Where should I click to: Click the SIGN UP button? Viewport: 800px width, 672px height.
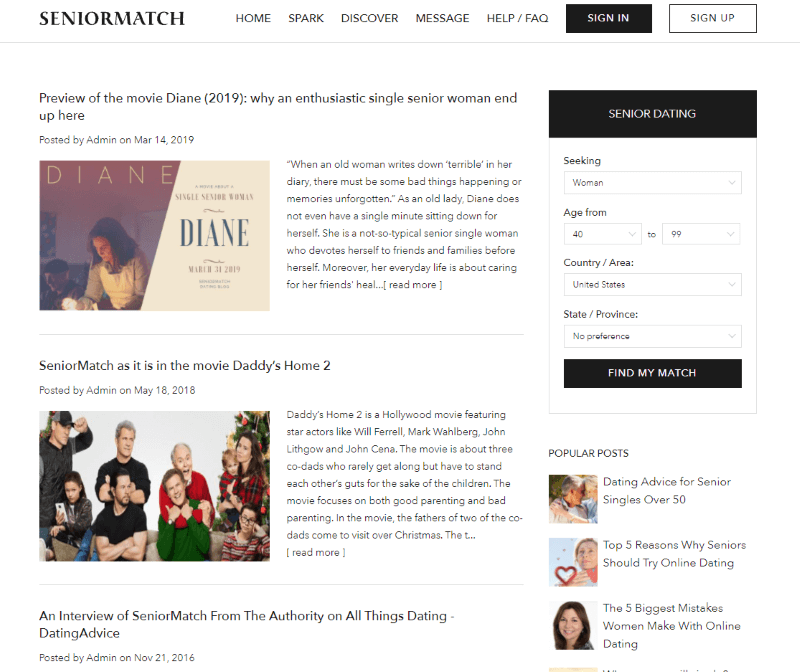pyautogui.click(x=713, y=18)
